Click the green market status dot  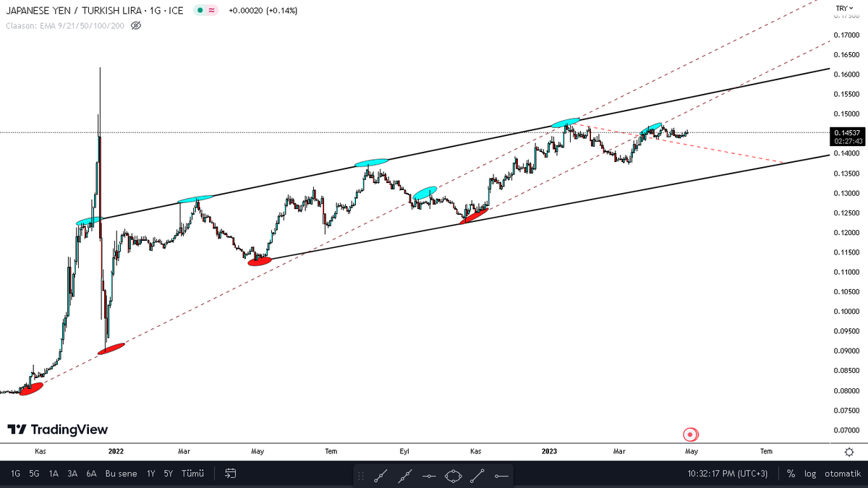[199, 11]
